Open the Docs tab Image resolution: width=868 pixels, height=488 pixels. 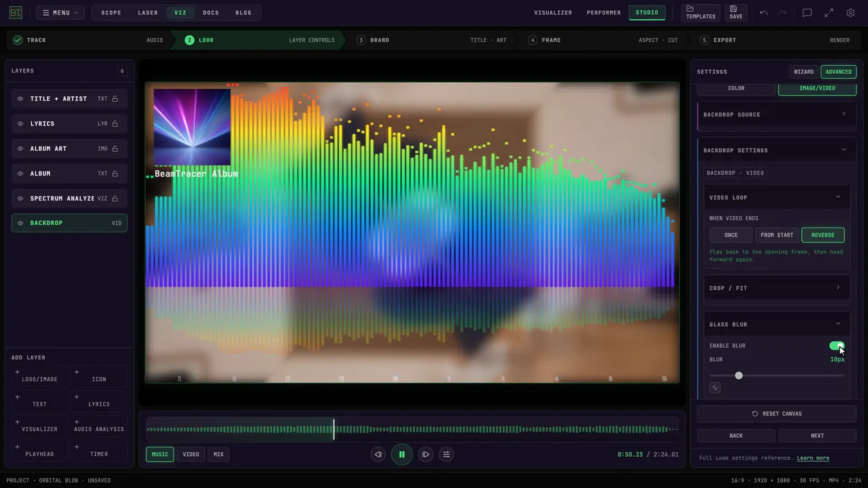pyautogui.click(x=211, y=13)
